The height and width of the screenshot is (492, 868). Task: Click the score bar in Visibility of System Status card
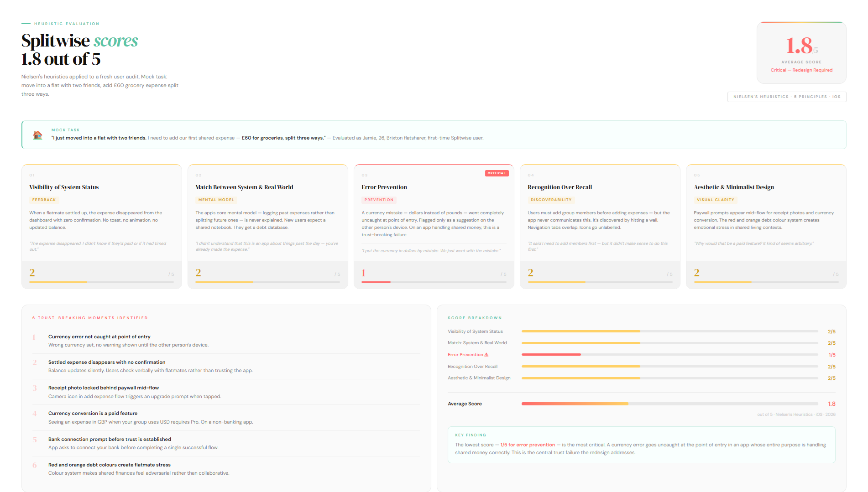(101, 282)
